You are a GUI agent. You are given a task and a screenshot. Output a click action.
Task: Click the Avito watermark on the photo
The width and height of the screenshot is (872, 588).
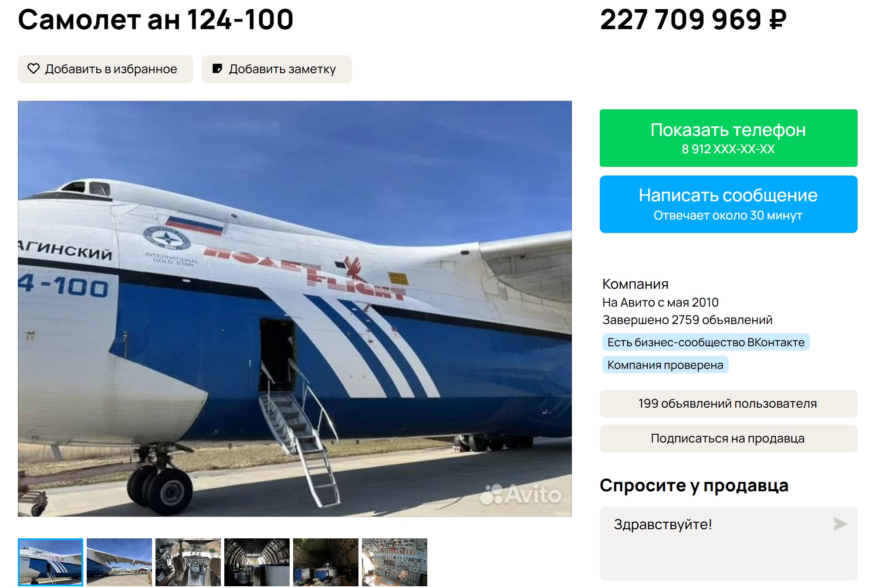point(521,494)
